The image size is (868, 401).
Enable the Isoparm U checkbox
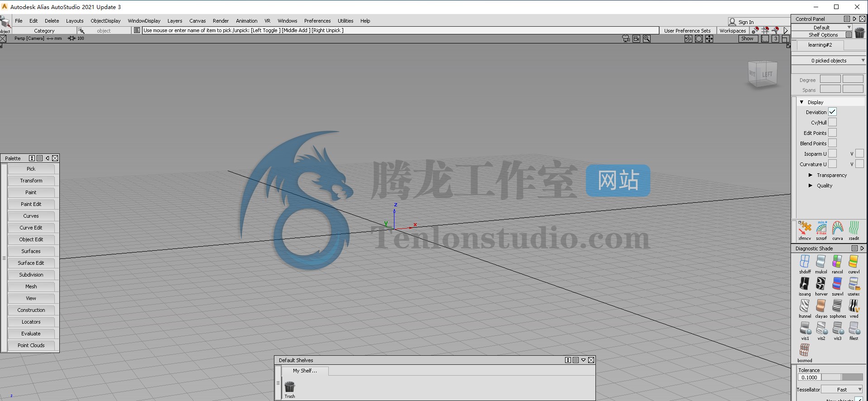[x=832, y=153]
